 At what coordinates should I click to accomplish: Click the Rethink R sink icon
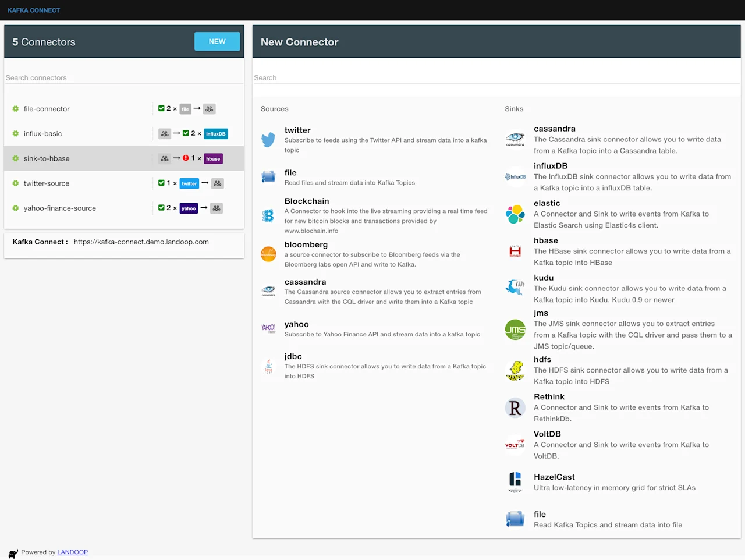point(515,408)
